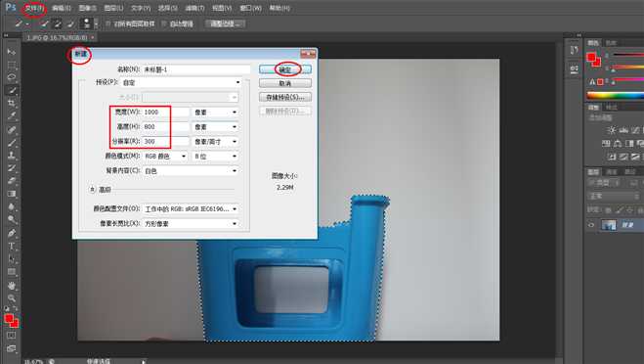
Task: Open the 图层(L) menu
Action: point(113,8)
